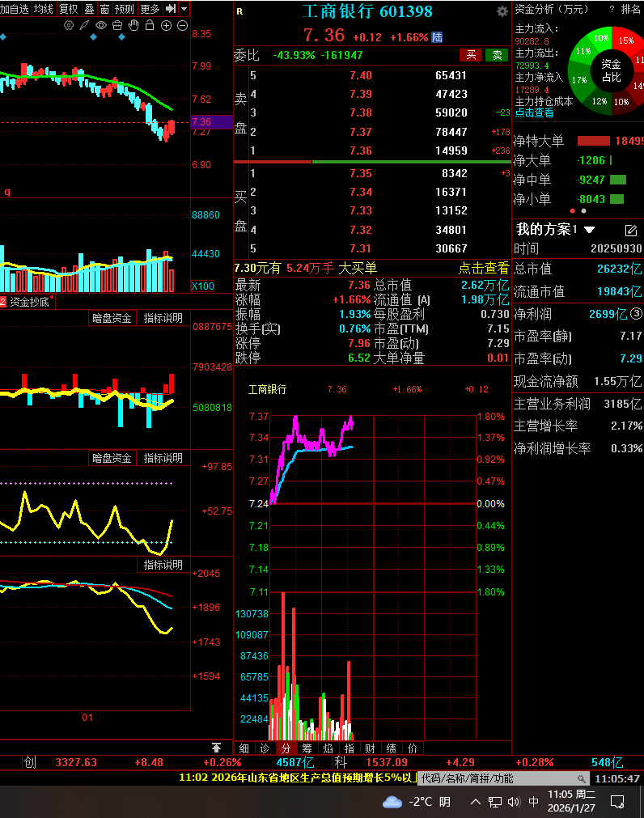Click the scroll-to-top arrow icon

pos(216,748)
